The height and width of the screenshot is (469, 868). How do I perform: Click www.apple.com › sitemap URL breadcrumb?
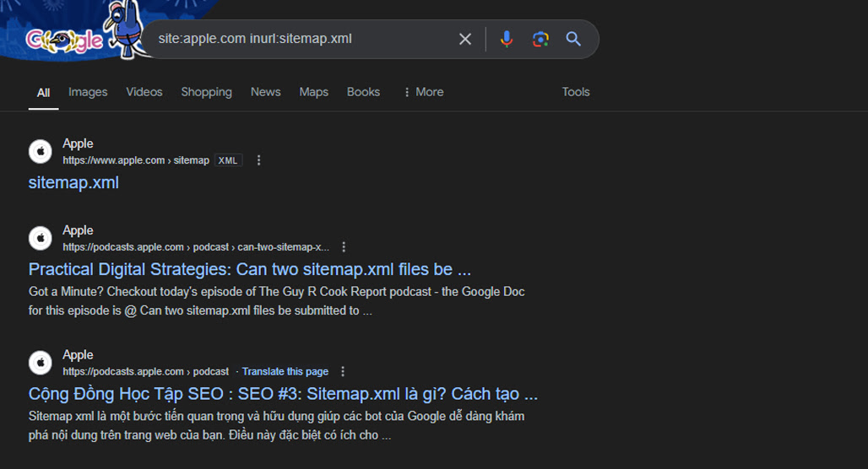(136, 160)
